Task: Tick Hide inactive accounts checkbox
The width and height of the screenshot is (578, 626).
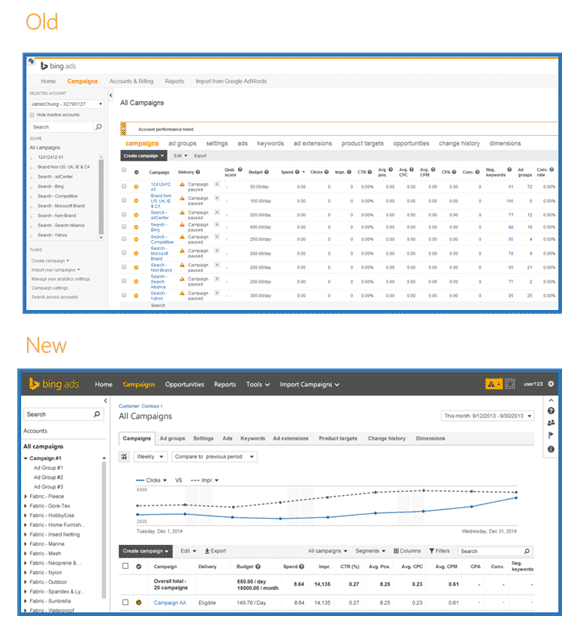Action: [32, 115]
